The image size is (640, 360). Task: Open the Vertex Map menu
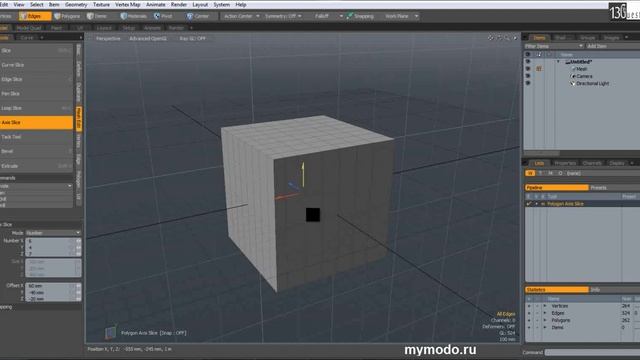(128, 4)
